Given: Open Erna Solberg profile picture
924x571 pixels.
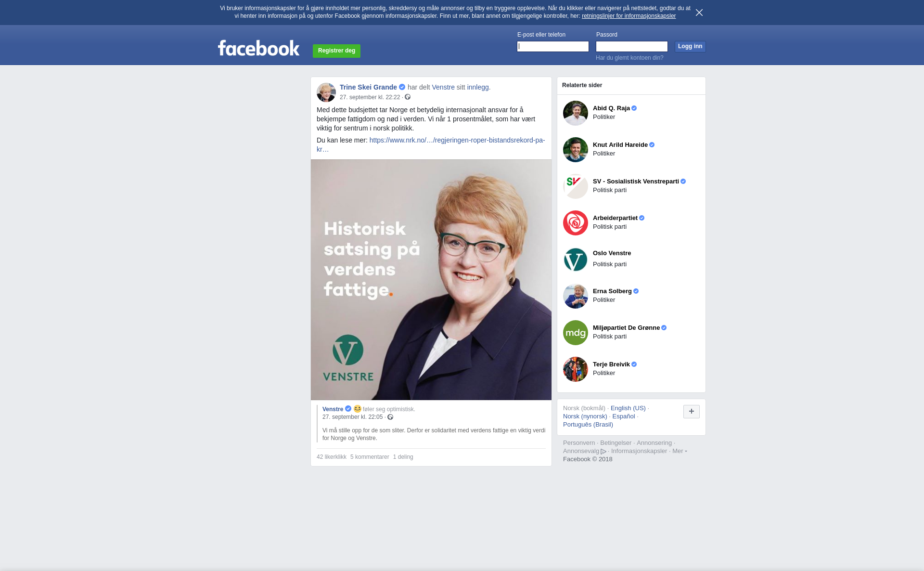Looking at the screenshot, I should pos(576,296).
